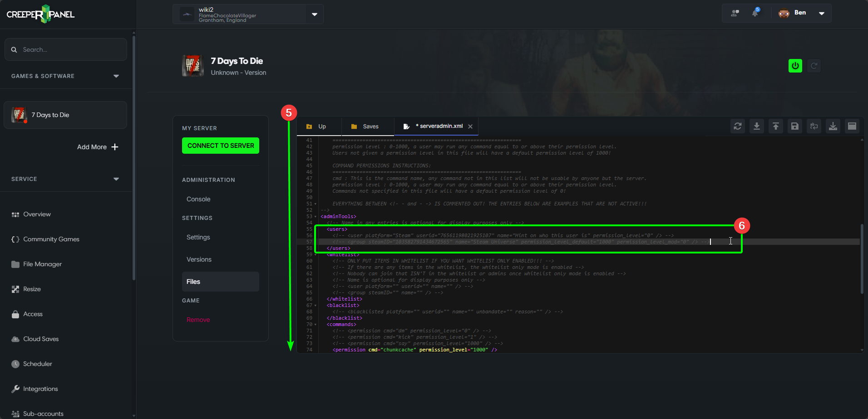Click the </whitelist> tag on line 66

coord(345,299)
